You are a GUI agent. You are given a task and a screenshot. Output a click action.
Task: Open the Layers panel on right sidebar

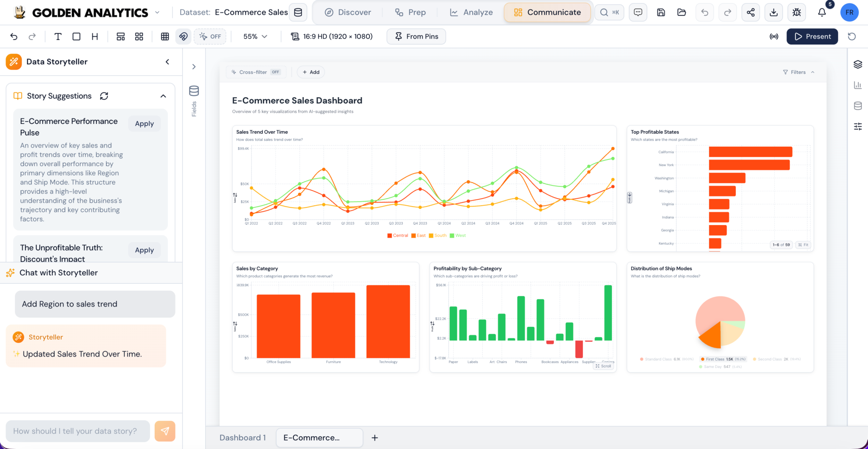(x=858, y=64)
